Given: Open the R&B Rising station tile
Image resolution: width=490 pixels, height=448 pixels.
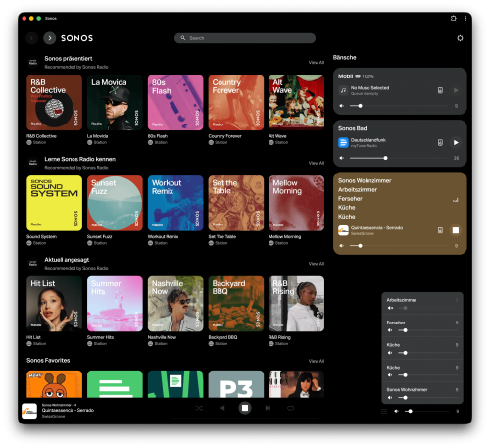Looking at the screenshot, I should [297, 304].
